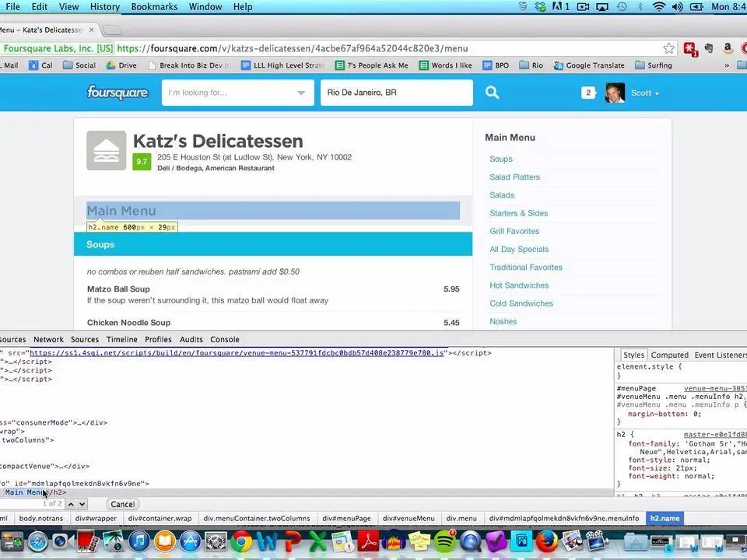The image size is (747, 560).
Task: Click the Rio De Janeiro location field
Action: coord(396,93)
